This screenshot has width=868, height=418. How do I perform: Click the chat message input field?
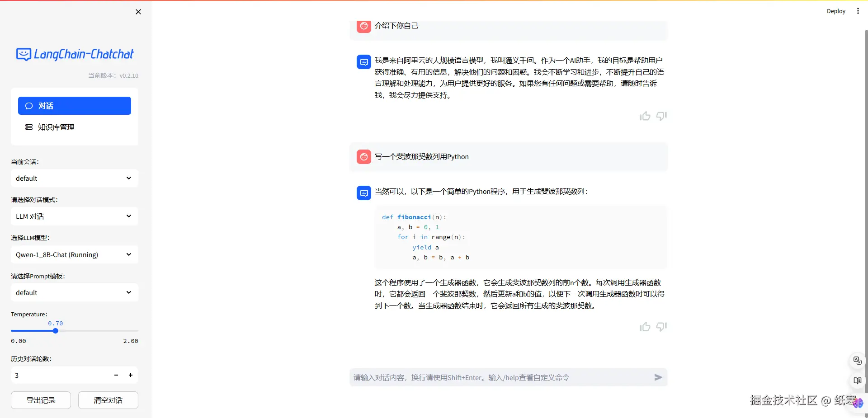click(x=501, y=378)
